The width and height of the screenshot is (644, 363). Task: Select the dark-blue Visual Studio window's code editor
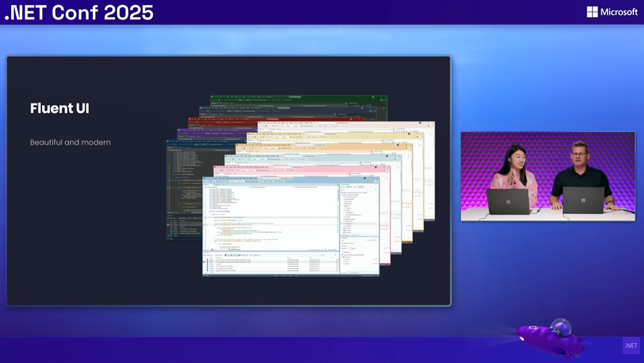pos(185,181)
